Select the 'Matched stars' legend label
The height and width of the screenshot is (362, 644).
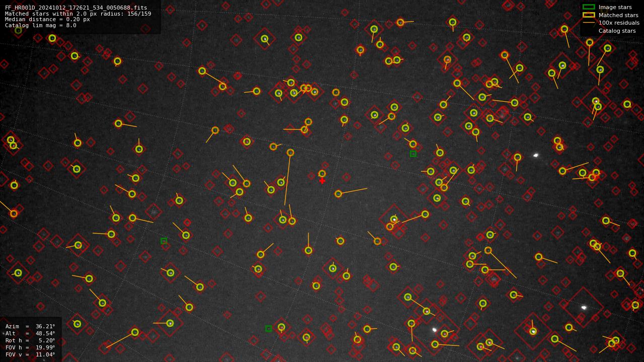click(618, 15)
